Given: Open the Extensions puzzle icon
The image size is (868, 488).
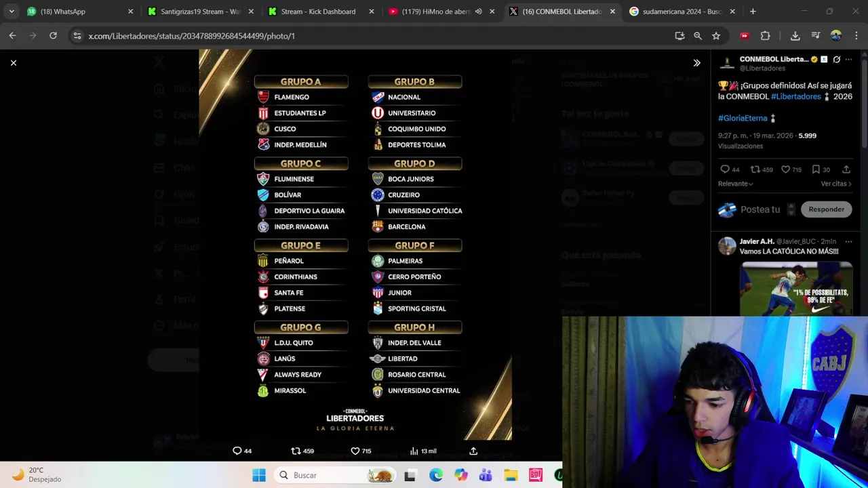Looking at the screenshot, I should click(766, 36).
